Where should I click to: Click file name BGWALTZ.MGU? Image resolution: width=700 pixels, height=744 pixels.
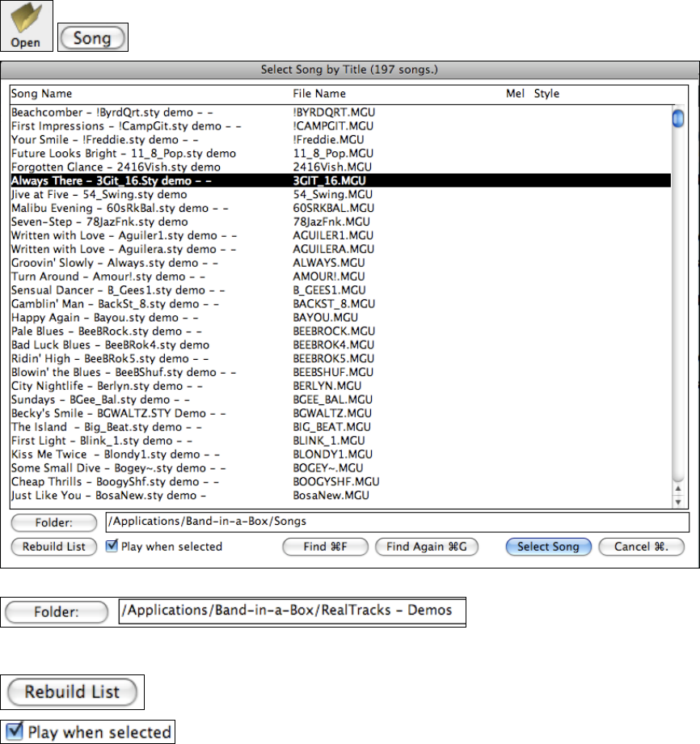click(x=332, y=413)
